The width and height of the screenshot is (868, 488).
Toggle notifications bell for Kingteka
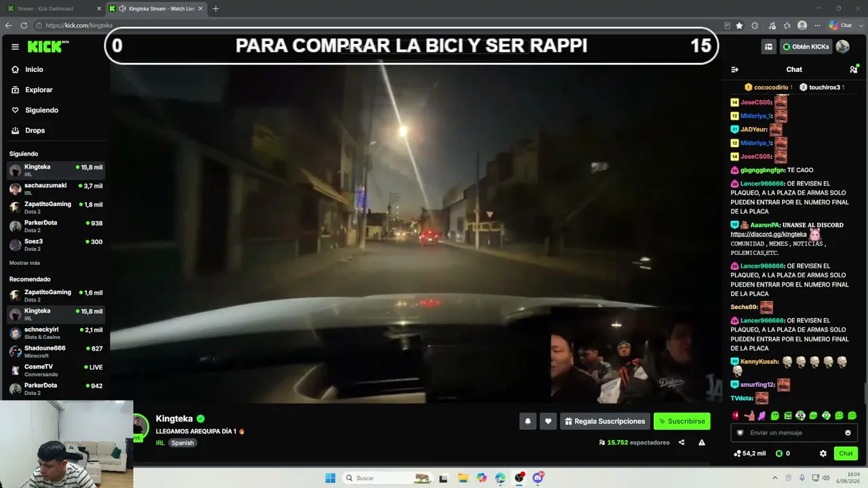528,422
